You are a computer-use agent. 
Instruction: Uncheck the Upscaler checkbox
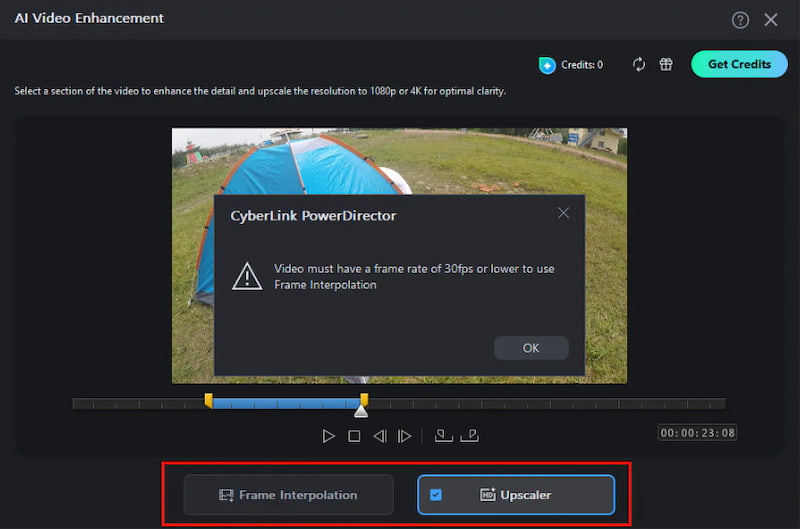click(436, 495)
